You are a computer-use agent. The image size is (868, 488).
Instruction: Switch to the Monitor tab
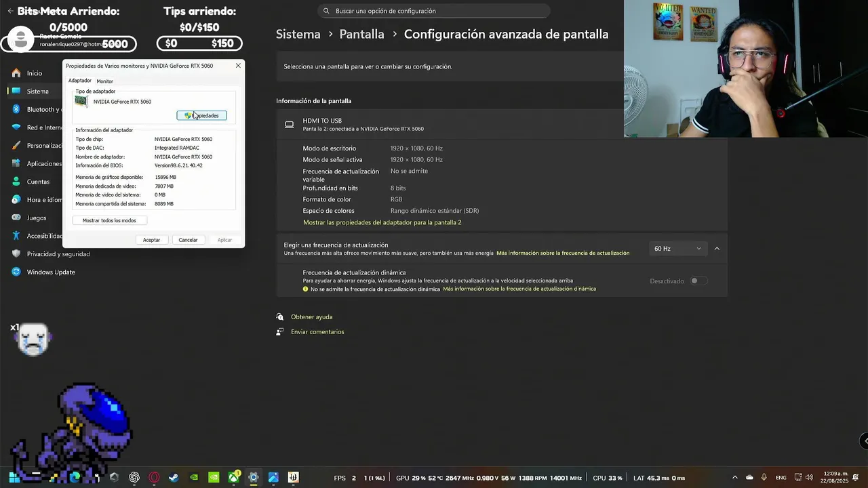pyautogui.click(x=104, y=81)
